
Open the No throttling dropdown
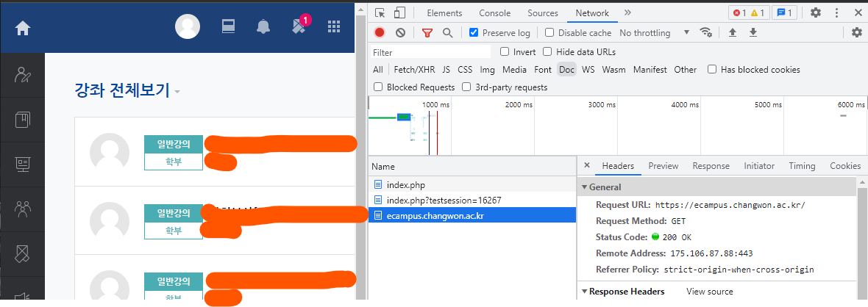[655, 32]
